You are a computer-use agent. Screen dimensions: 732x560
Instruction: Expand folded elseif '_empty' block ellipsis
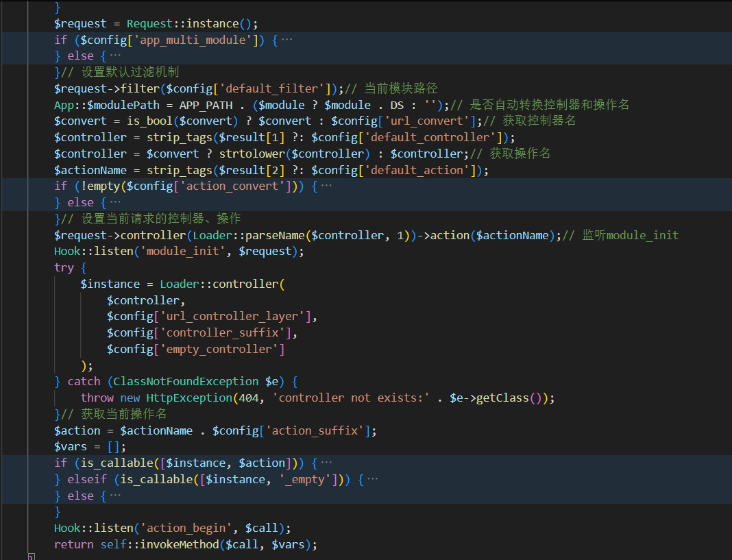tap(373, 479)
